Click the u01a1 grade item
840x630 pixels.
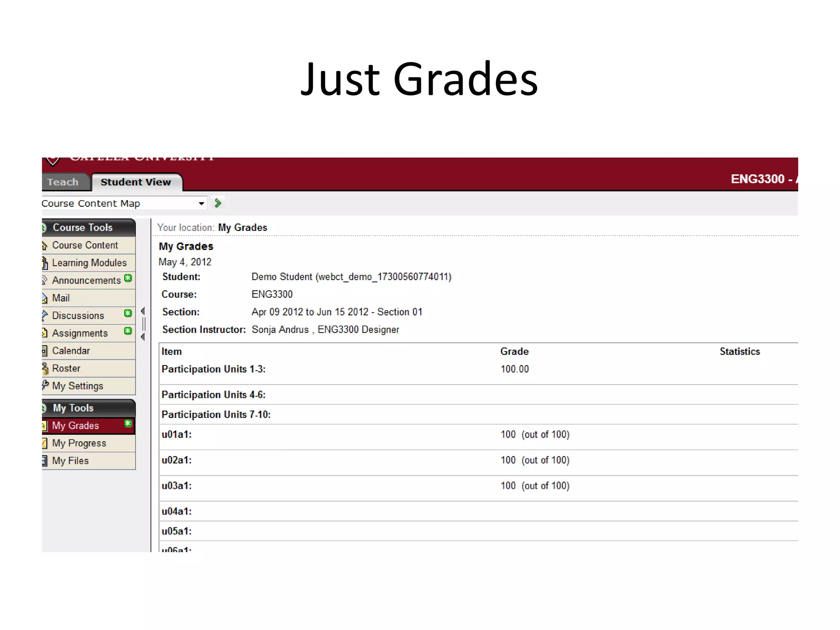[x=176, y=434]
